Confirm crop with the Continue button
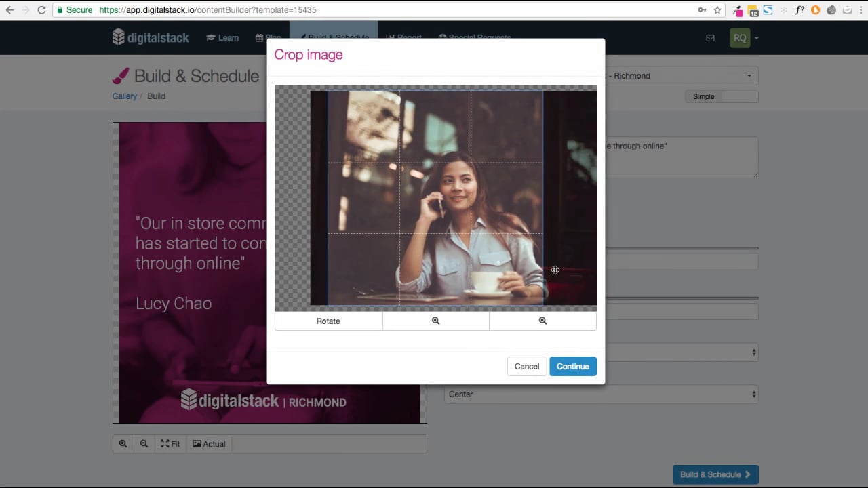The image size is (868, 488). 573,367
